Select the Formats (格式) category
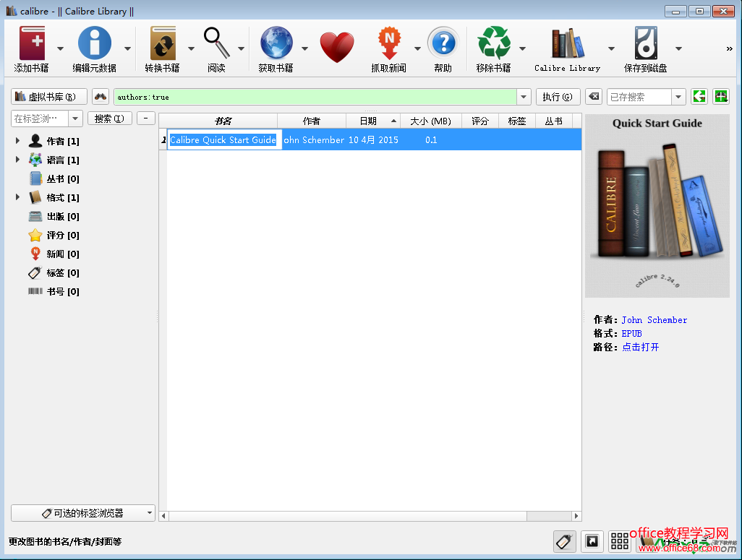 point(54,197)
